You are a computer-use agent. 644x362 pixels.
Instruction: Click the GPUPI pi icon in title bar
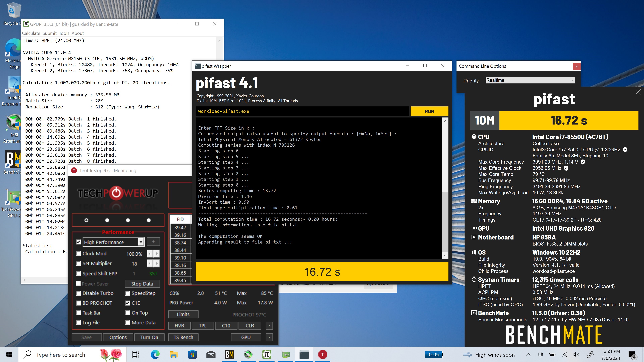coord(26,24)
